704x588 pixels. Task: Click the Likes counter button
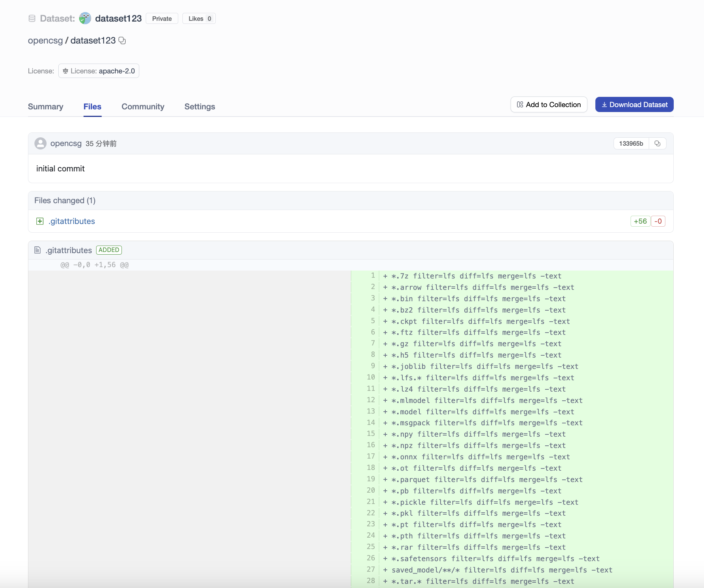pyautogui.click(x=199, y=19)
